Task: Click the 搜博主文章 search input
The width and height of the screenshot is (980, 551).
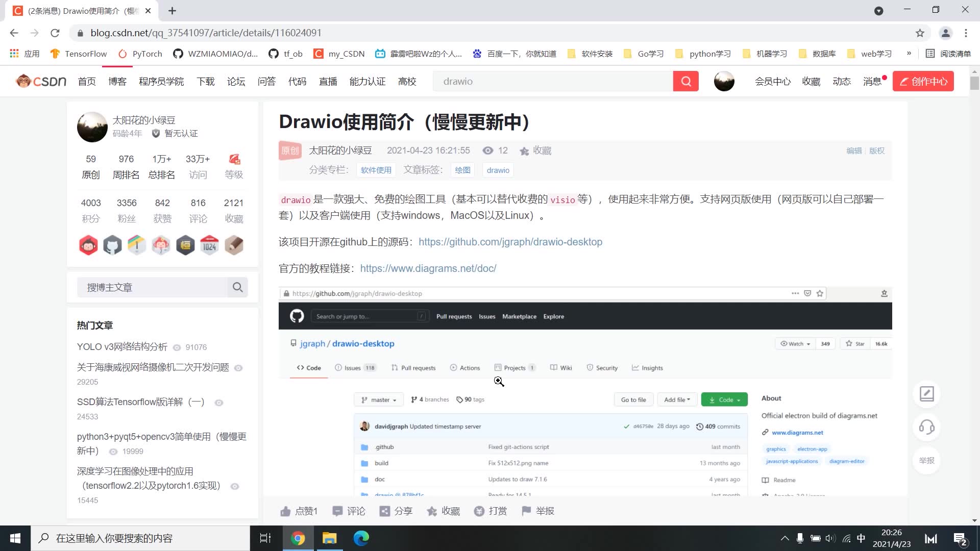Action: (x=152, y=287)
